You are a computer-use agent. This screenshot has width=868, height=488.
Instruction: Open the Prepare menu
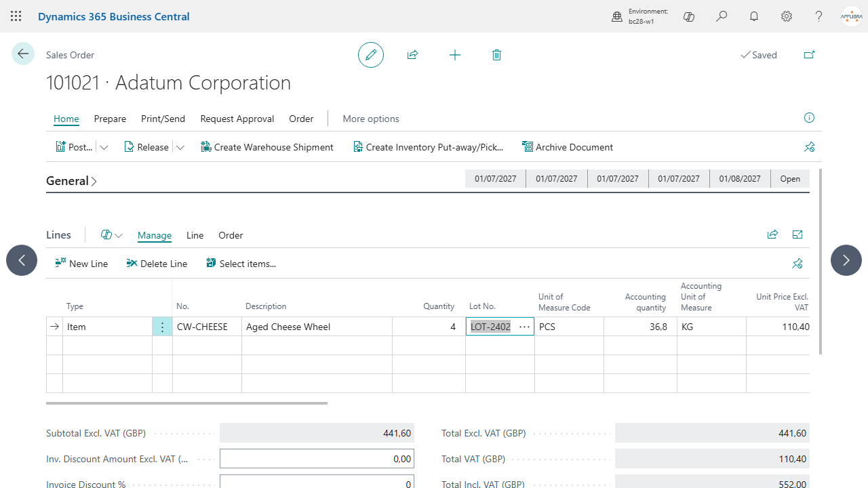[x=110, y=119]
